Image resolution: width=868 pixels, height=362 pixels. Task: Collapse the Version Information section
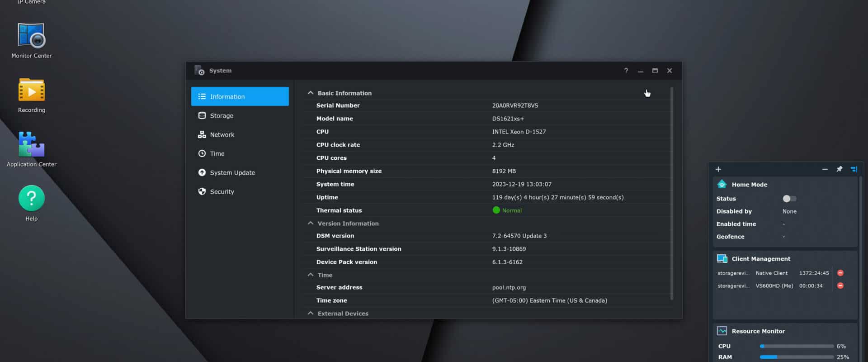(x=310, y=223)
